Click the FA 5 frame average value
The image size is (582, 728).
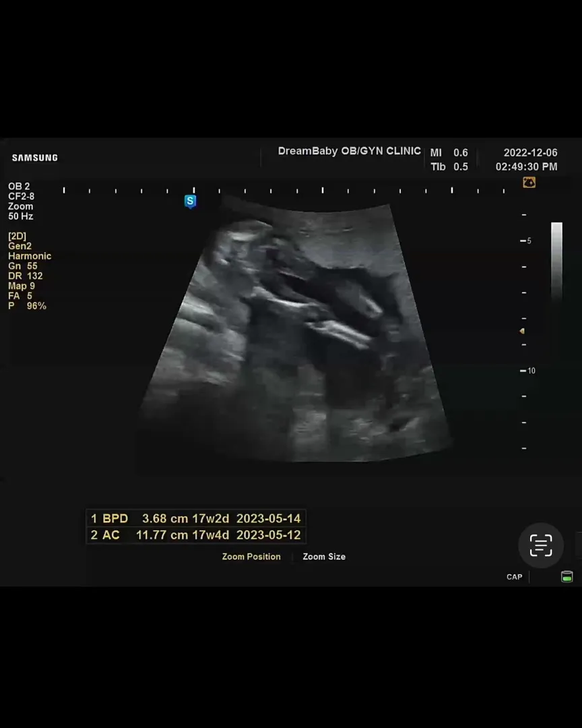[20, 296]
